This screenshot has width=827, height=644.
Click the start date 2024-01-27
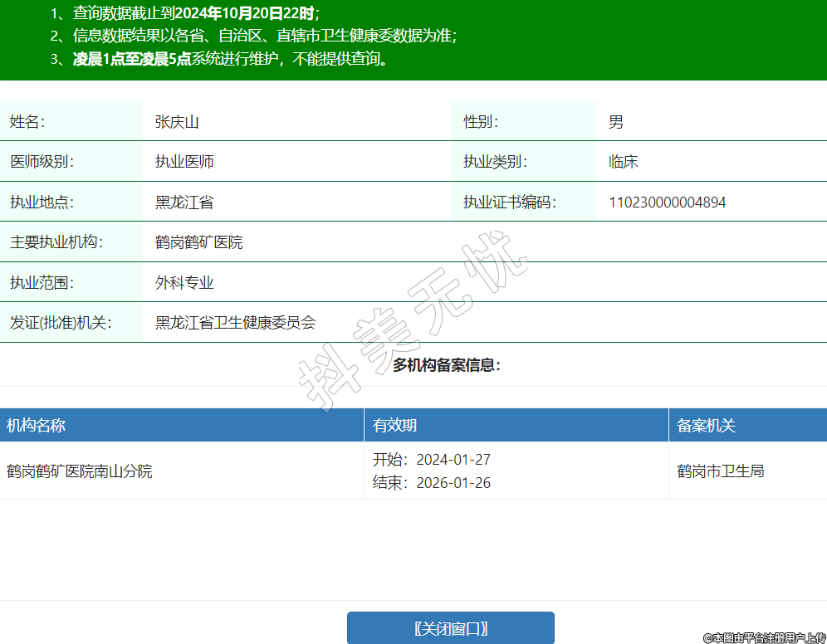coord(453,460)
